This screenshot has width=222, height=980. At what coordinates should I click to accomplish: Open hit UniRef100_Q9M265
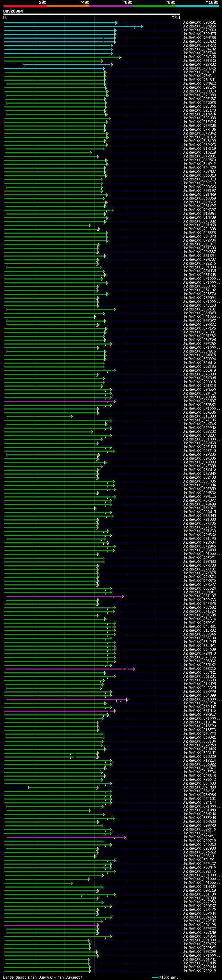(199, 26)
